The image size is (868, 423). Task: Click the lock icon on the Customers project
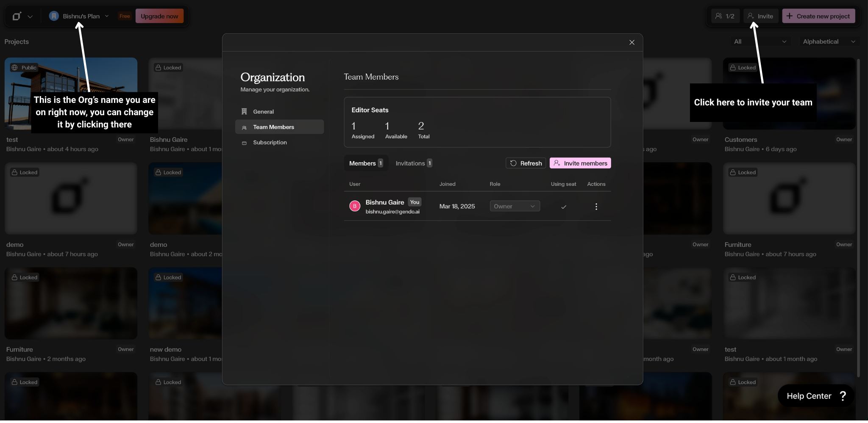pos(733,67)
